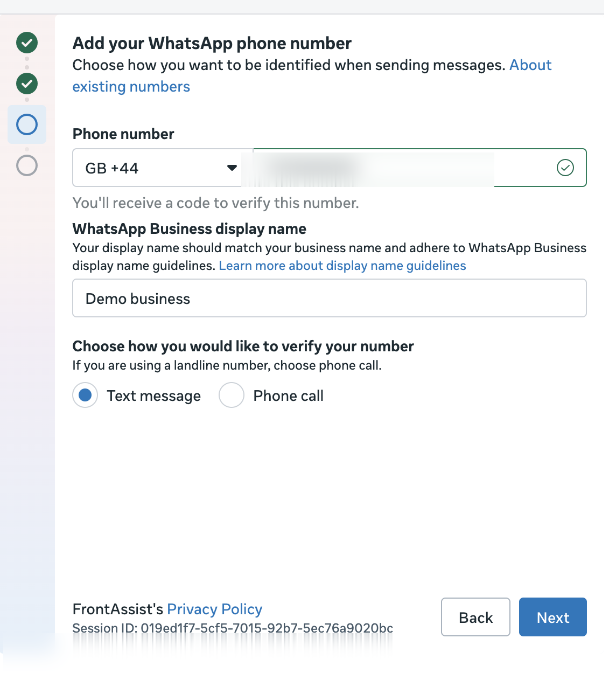Image resolution: width=616 pixels, height=673 pixels.
Task: Open Learn more about display name guidelines
Action: pyautogui.click(x=342, y=266)
